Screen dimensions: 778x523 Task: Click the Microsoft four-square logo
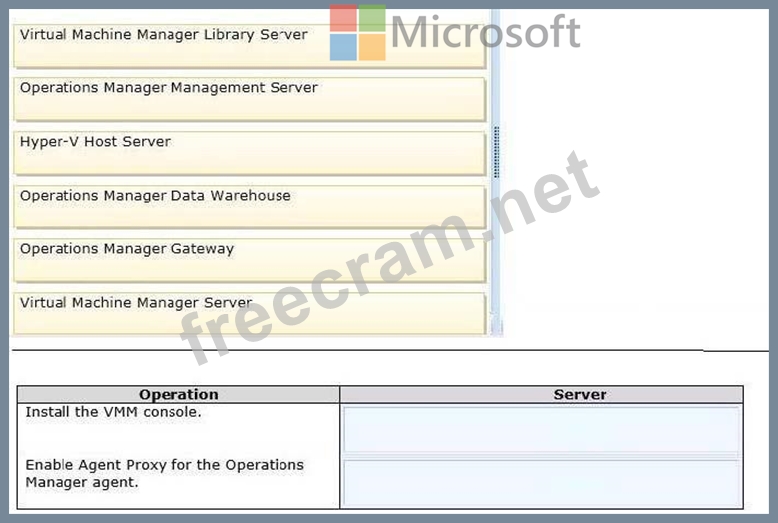(x=358, y=33)
